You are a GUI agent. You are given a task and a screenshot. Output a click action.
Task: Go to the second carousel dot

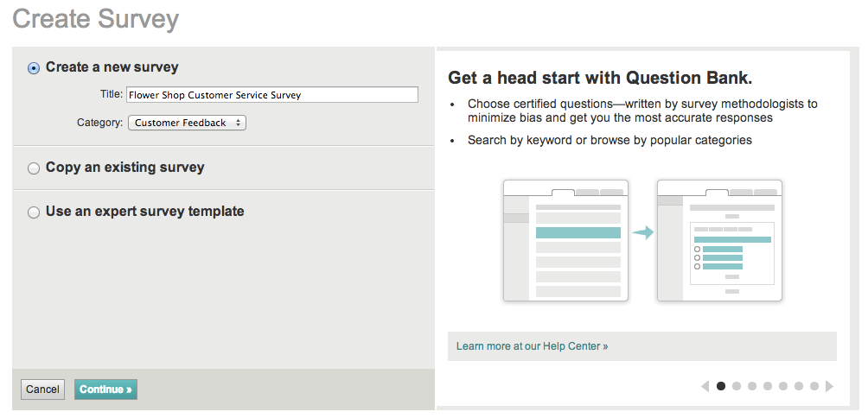click(x=737, y=386)
